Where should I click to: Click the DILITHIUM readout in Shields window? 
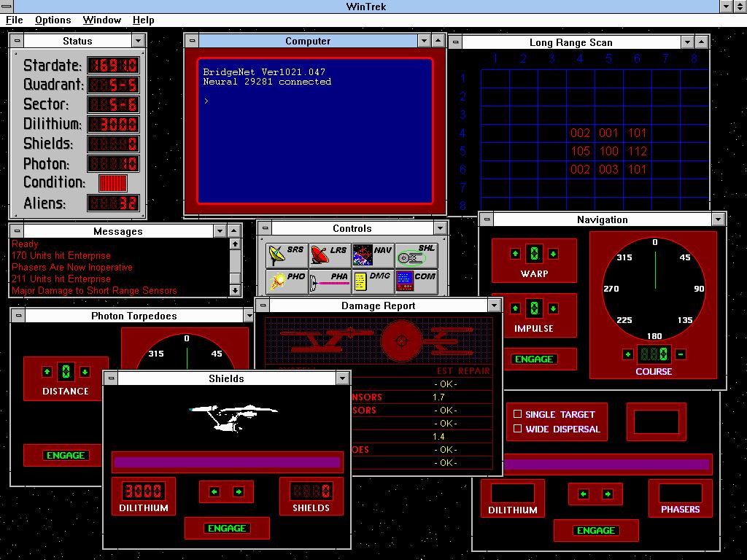pyautogui.click(x=144, y=491)
